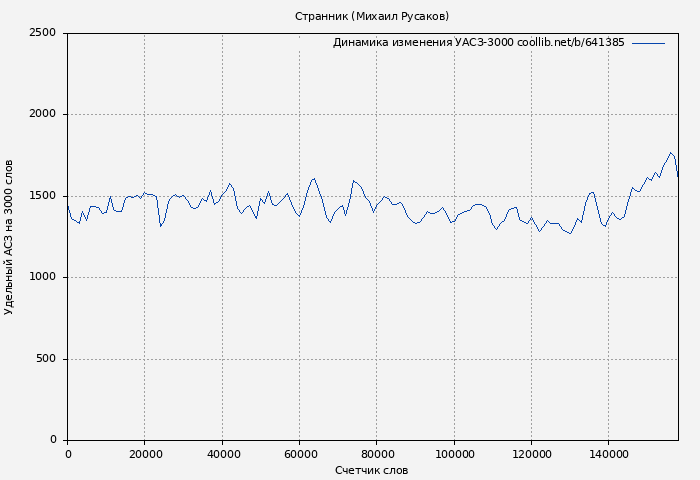700x480 pixels.
Task: Click the 500 y-axis tick label
Action: [46, 359]
